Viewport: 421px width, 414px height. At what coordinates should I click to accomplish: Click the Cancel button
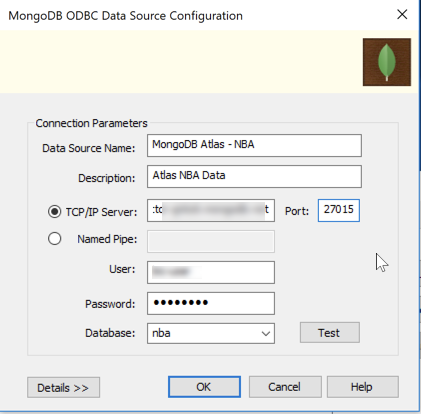[285, 387]
